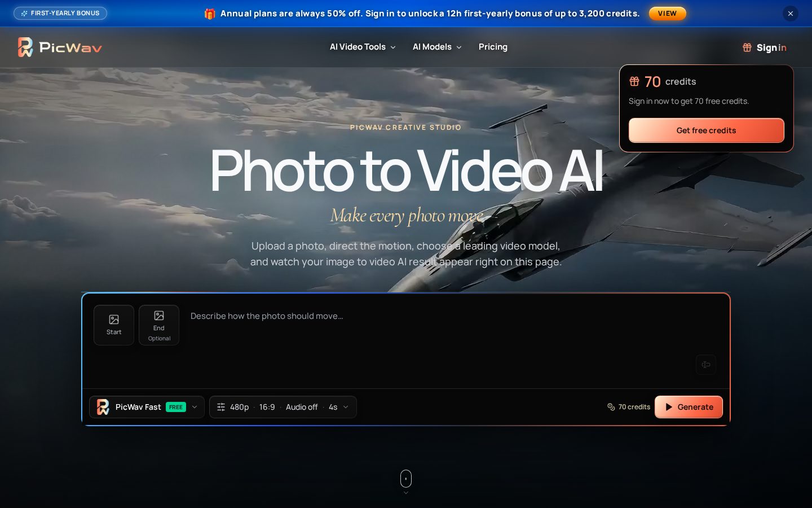Click the PicWav logo
Image resolution: width=812 pixels, height=508 pixels.
coord(60,47)
